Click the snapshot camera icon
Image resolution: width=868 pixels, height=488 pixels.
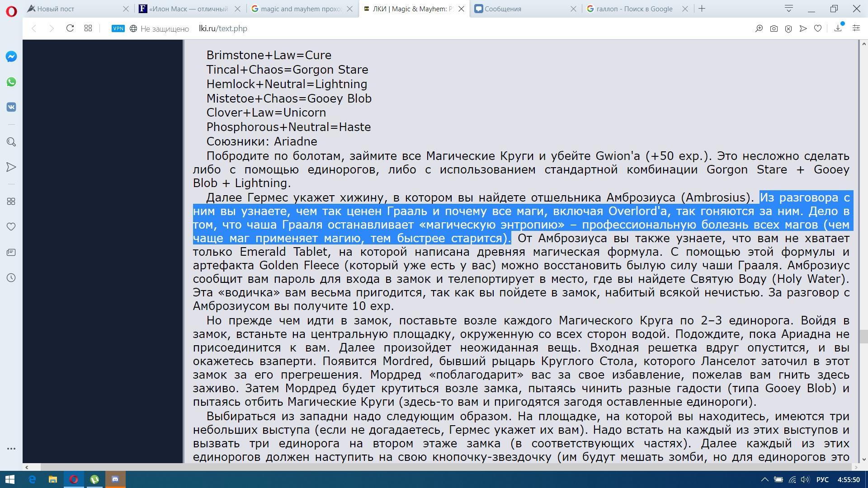click(774, 28)
